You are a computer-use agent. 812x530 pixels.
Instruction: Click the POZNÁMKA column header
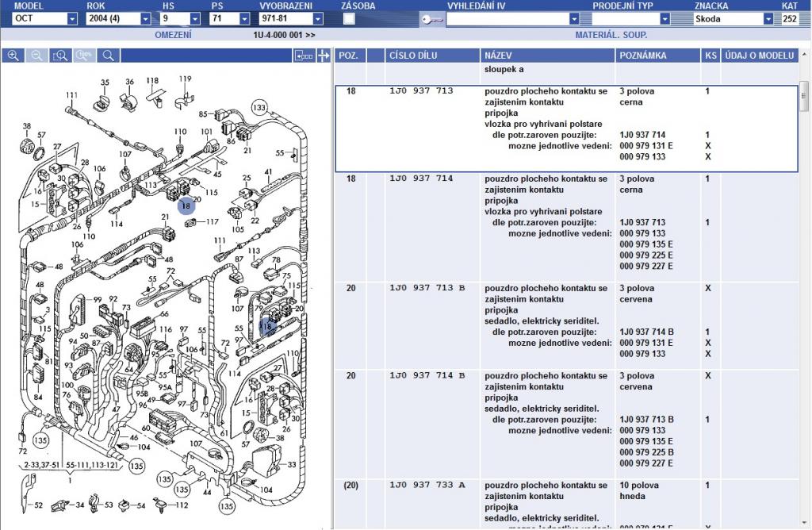tap(657, 56)
